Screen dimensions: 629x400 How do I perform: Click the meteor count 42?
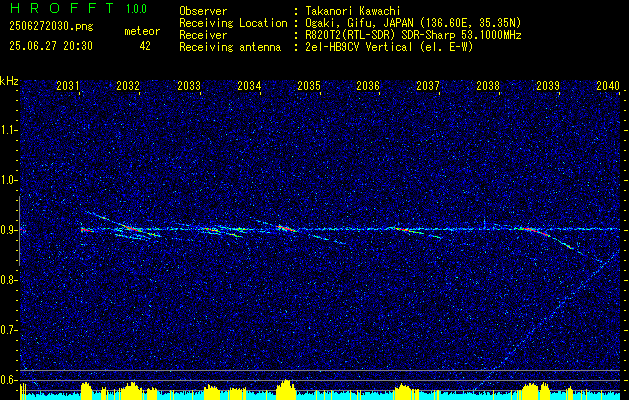pos(145,46)
